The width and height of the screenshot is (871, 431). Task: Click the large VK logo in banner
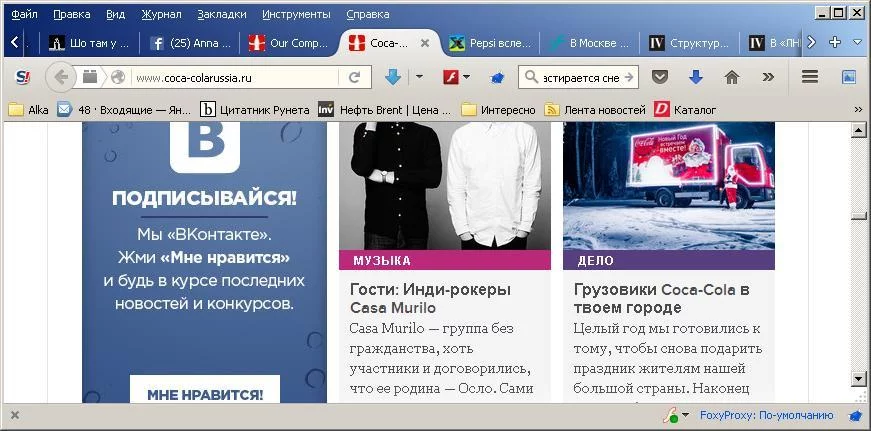[x=205, y=146]
